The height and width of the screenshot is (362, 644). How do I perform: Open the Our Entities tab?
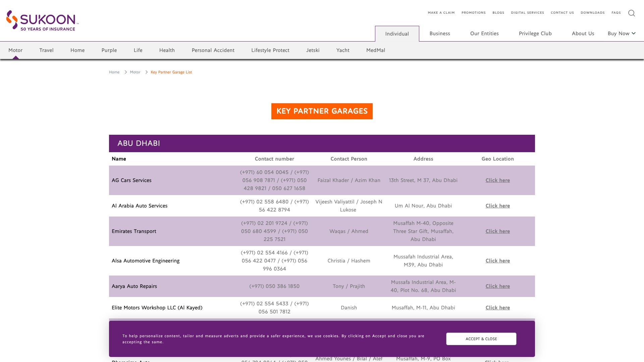coord(484,34)
